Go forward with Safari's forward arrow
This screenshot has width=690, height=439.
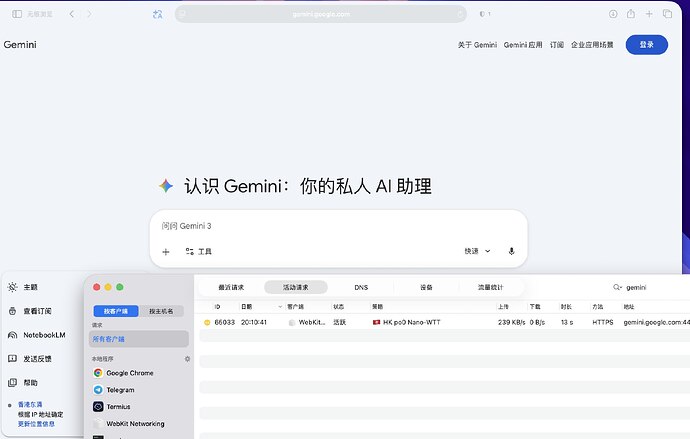click(x=89, y=14)
